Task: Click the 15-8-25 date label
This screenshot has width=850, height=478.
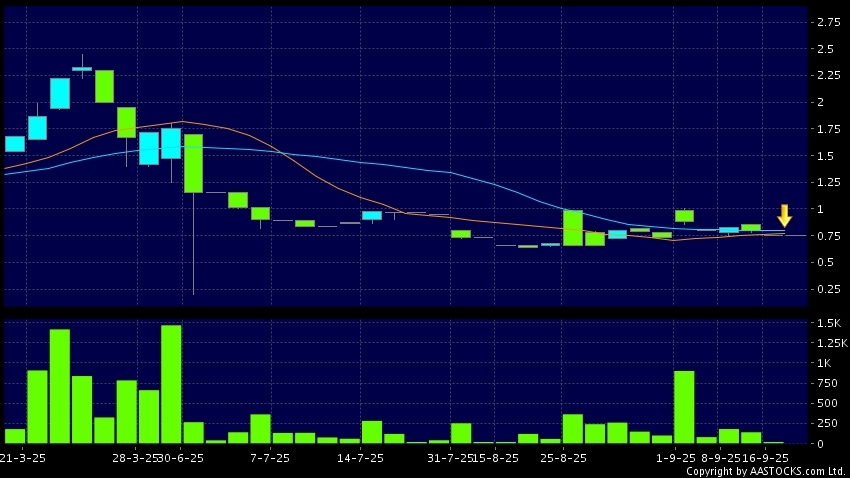Action: tap(496, 458)
